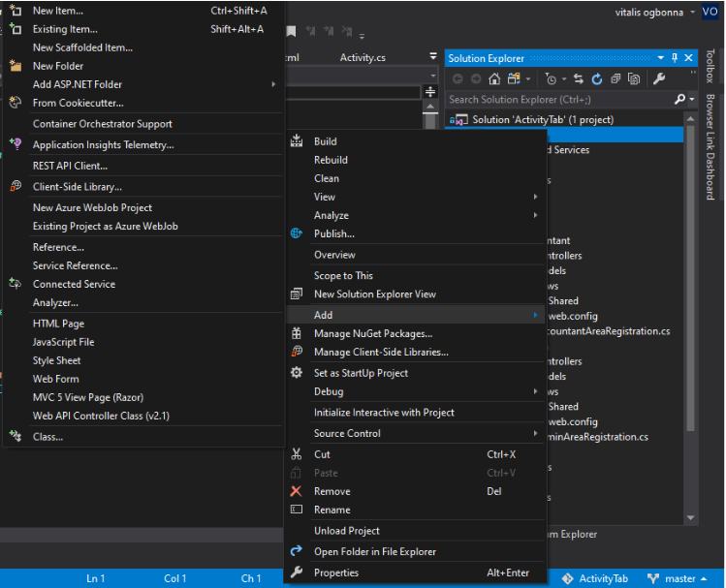Click the Home icon in Solution Explorer
This screenshot has height=588, width=726.
(494, 79)
